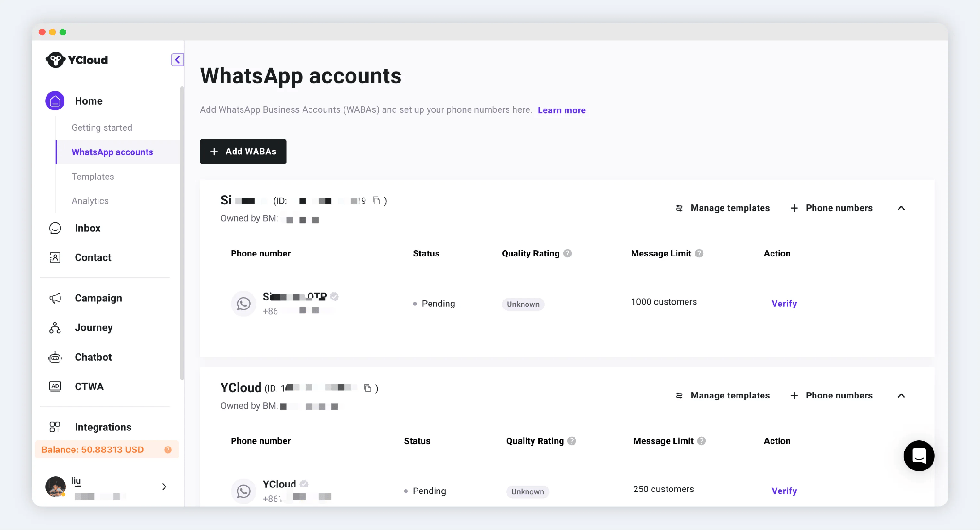Click the '250 customers' limit text

pos(663,489)
